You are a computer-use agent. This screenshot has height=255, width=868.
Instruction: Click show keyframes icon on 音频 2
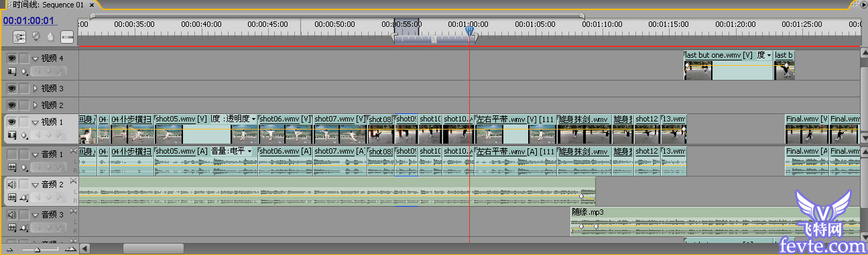pos(23,197)
